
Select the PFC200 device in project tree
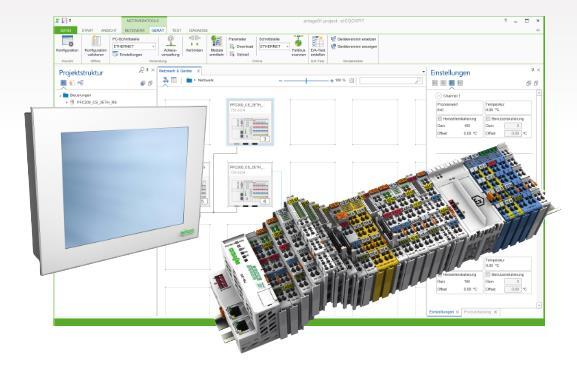point(96,102)
